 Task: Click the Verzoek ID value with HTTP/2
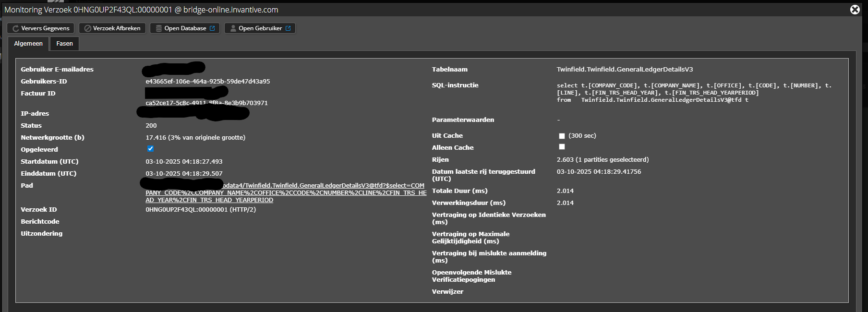click(200, 209)
